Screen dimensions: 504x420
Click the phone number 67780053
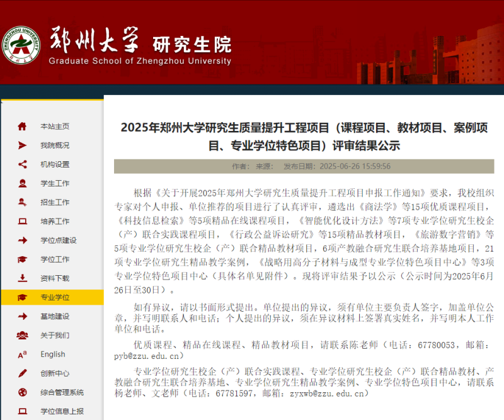[x=436, y=345]
